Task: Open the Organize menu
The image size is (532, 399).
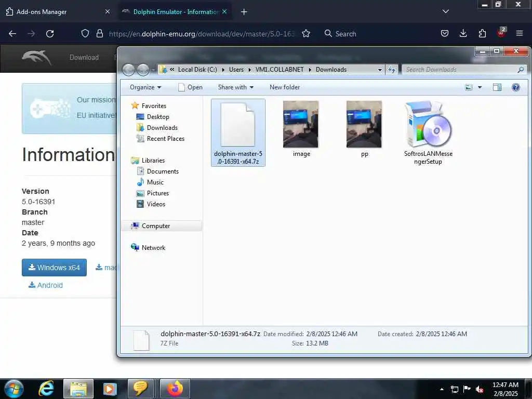Action: [x=145, y=87]
